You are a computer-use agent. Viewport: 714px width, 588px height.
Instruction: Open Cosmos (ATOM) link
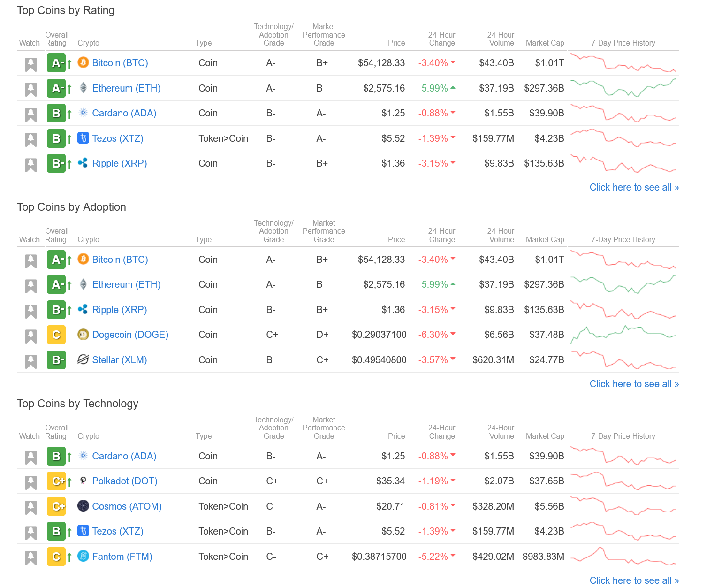[127, 506]
